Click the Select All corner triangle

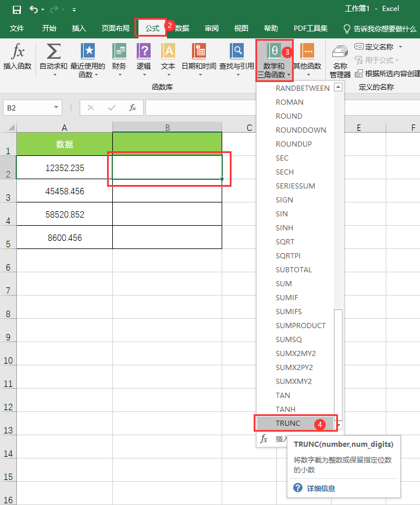[10, 127]
